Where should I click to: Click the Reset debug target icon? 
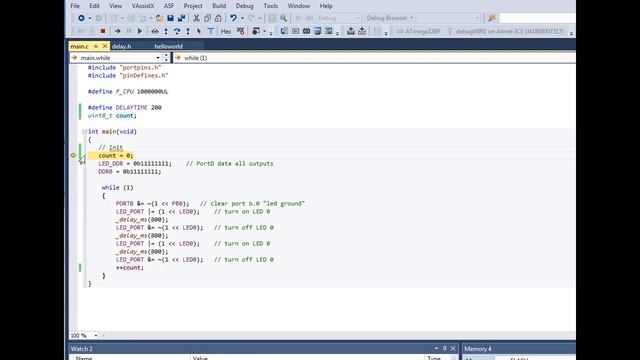point(211,31)
